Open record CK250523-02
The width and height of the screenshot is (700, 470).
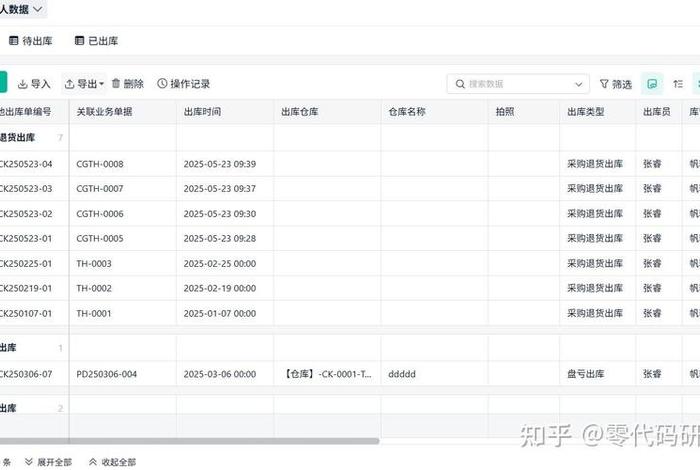26,214
